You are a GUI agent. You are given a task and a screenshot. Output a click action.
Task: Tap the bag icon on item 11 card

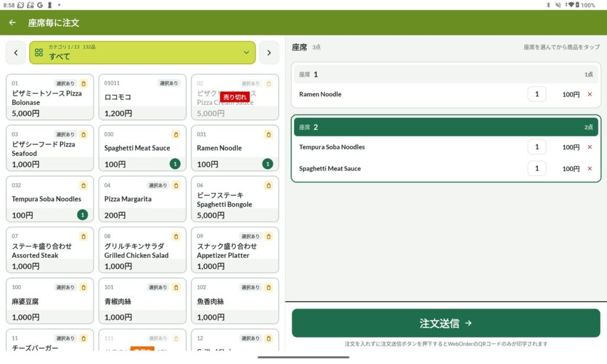coord(84,338)
